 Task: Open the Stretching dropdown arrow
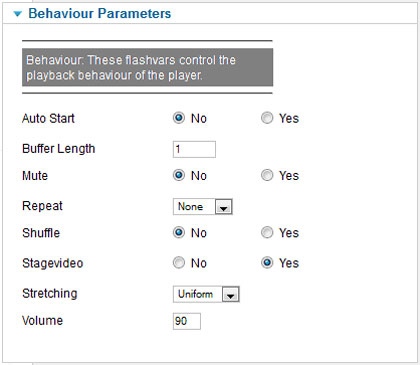[231, 295]
